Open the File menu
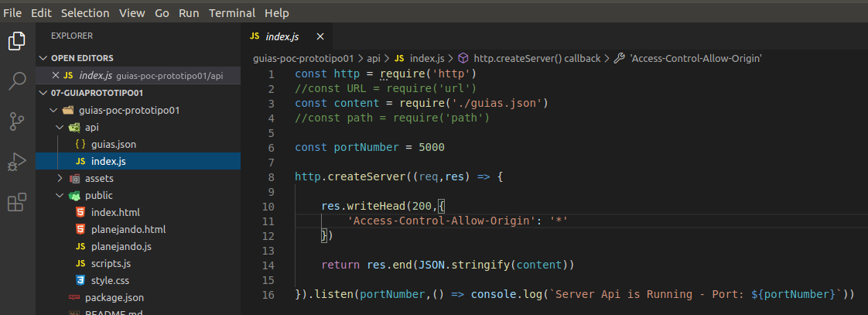 tap(12, 12)
